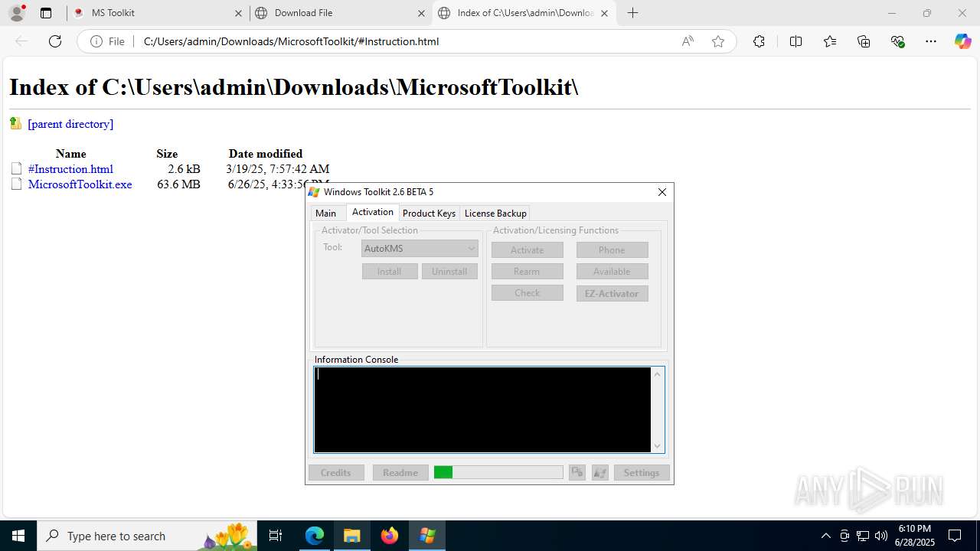Screen dimensions: 980x551
Task: Click the Readme button
Action: click(400, 473)
